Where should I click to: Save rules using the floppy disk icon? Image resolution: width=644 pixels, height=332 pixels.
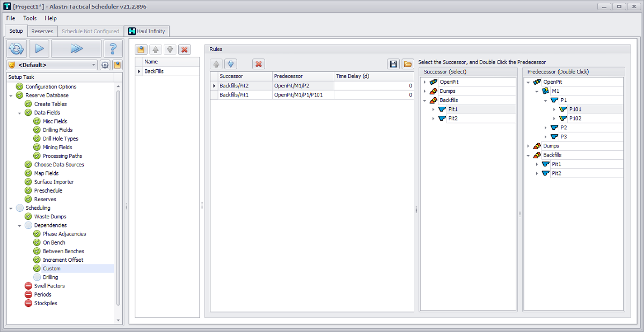point(393,64)
